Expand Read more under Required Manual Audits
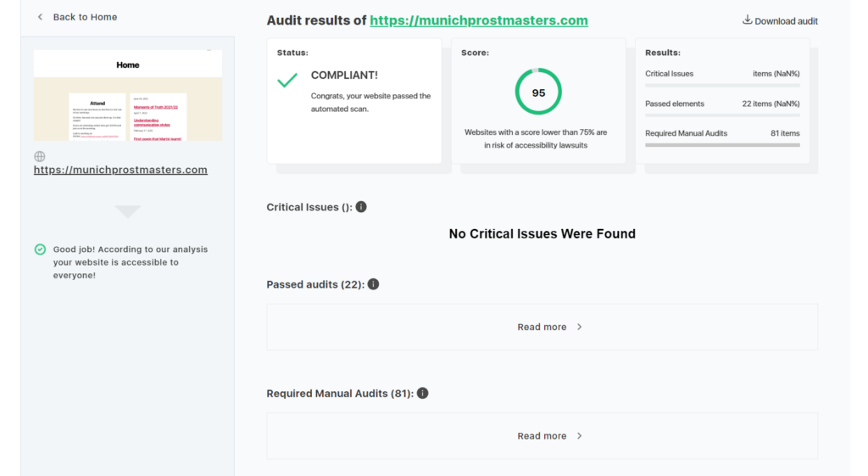Viewport: 868px width, 476px height. tap(542, 436)
